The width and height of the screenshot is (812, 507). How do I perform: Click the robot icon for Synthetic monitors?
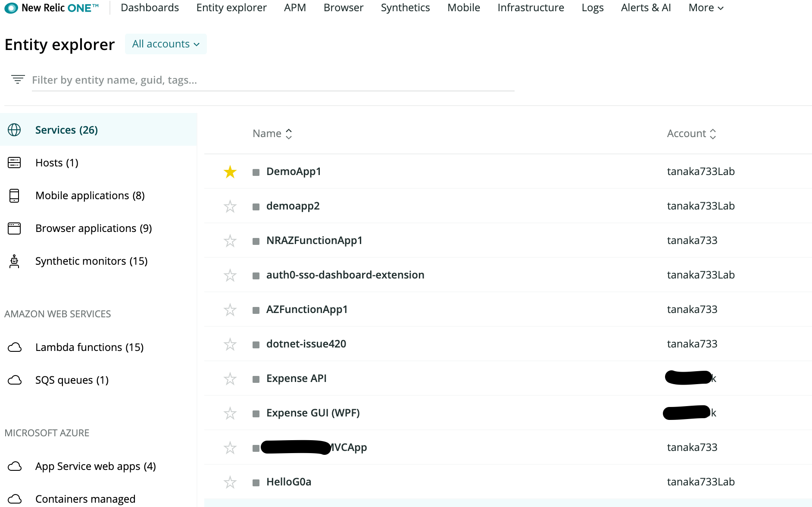[14, 261]
